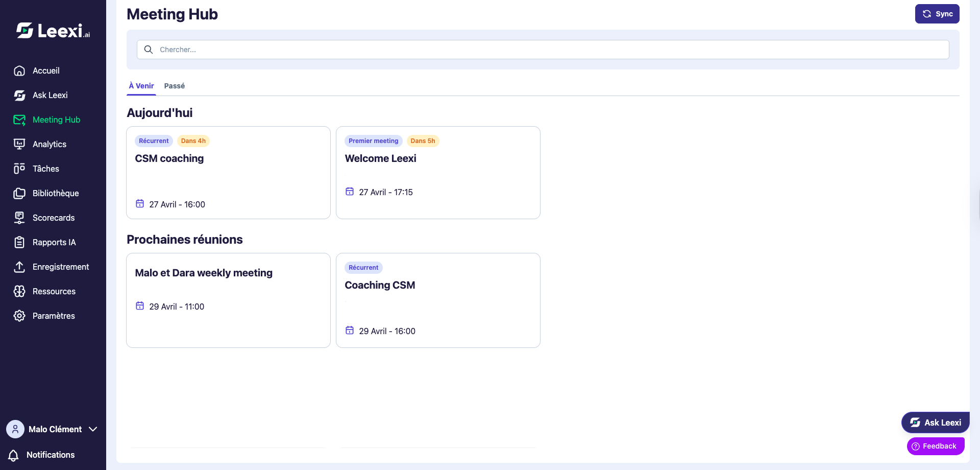Click the Ask Leexi sidebar icon
This screenshot has width=980, height=470.
[x=19, y=95]
